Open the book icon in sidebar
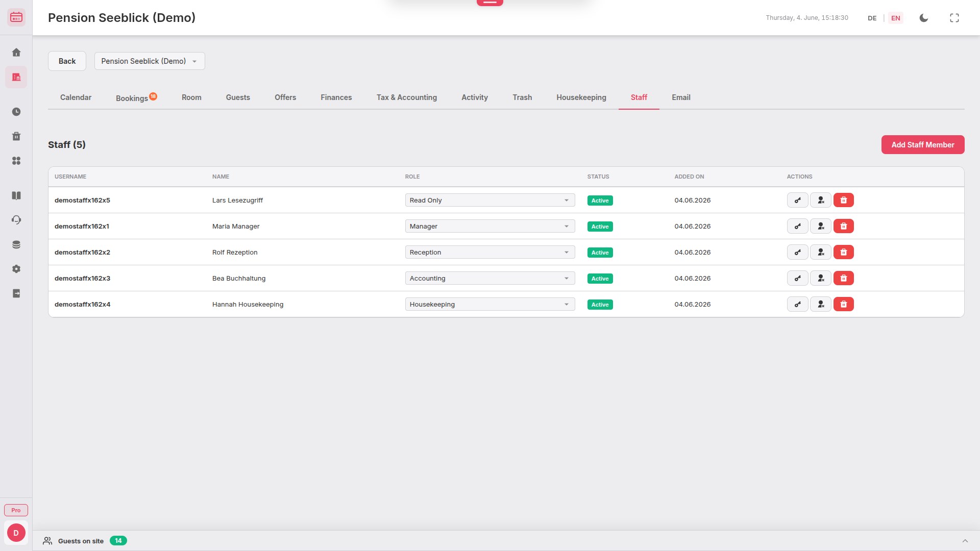The width and height of the screenshot is (980, 551). coord(16,195)
